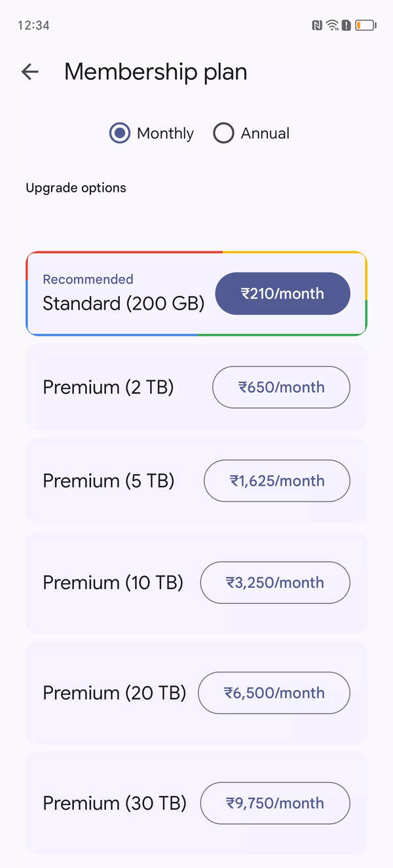The height and width of the screenshot is (868, 393).
Task: Tap the back arrow to exit Membership plan
Action: (x=29, y=71)
